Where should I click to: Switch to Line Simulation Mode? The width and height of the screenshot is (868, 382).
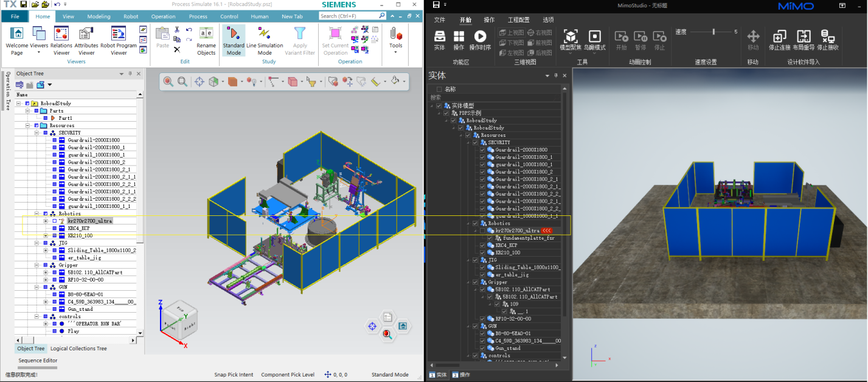click(x=265, y=36)
